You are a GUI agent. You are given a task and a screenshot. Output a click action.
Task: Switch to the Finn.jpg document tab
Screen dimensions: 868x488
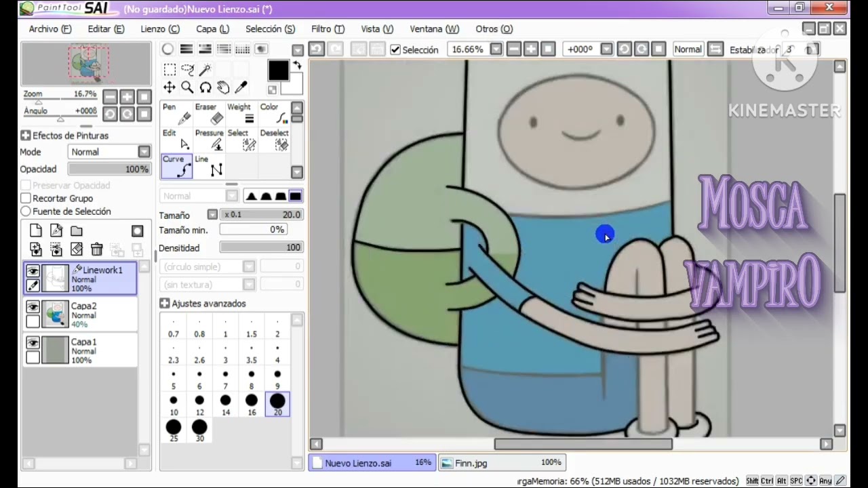(502, 463)
